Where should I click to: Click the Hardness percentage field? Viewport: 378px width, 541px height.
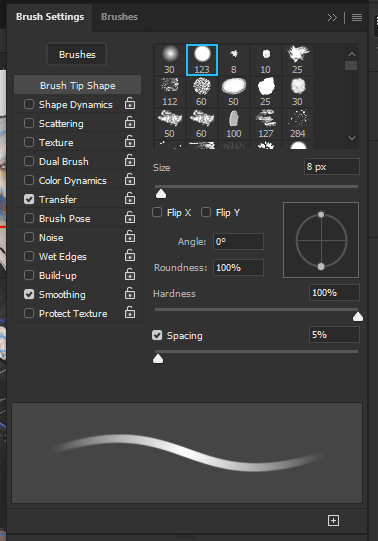click(334, 293)
